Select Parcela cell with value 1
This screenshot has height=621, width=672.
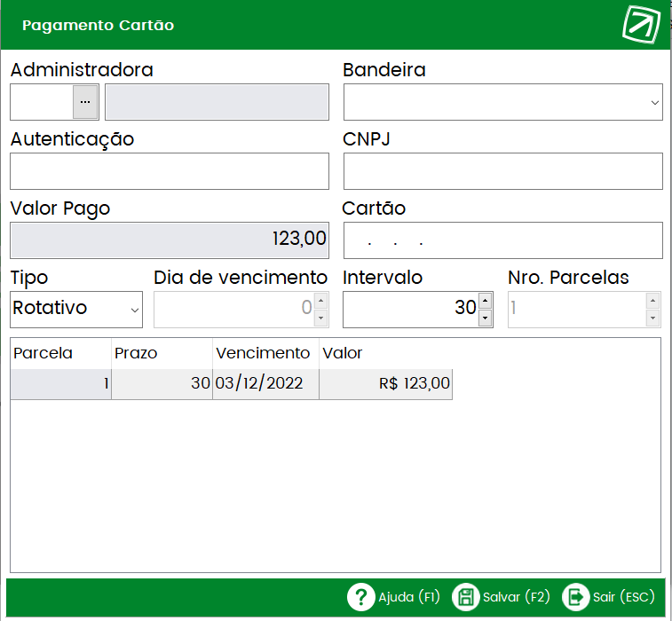click(61, 384)
